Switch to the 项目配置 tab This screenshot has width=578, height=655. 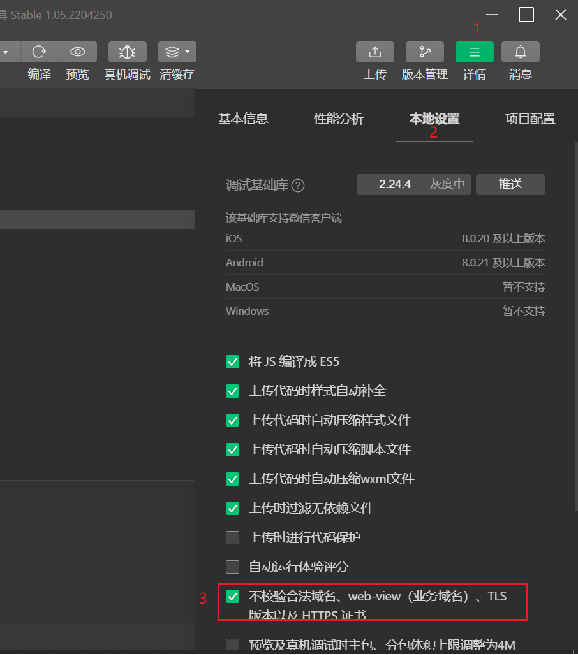click(530, 119)
